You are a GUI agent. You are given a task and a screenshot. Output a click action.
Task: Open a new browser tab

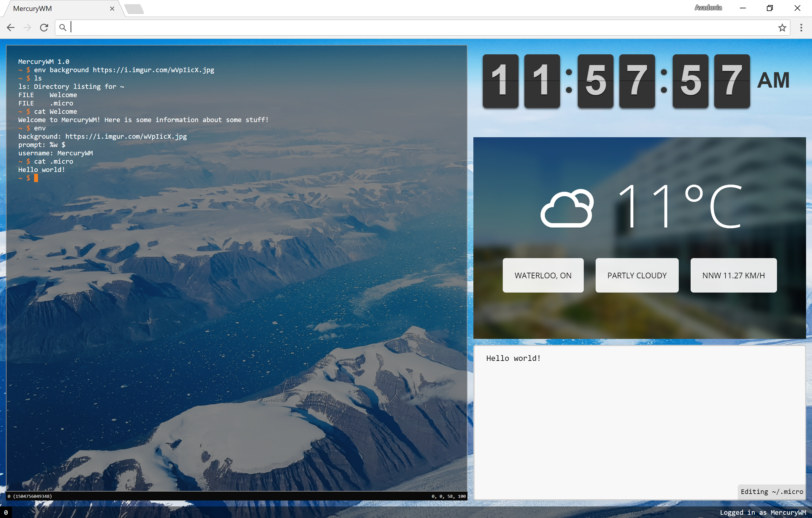(x=134, y=9)
